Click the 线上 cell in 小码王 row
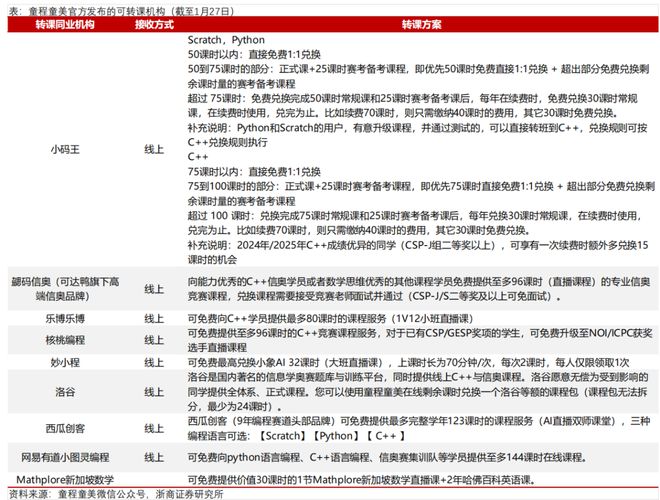This screenshot has height=500, width=660. point(154,149)
